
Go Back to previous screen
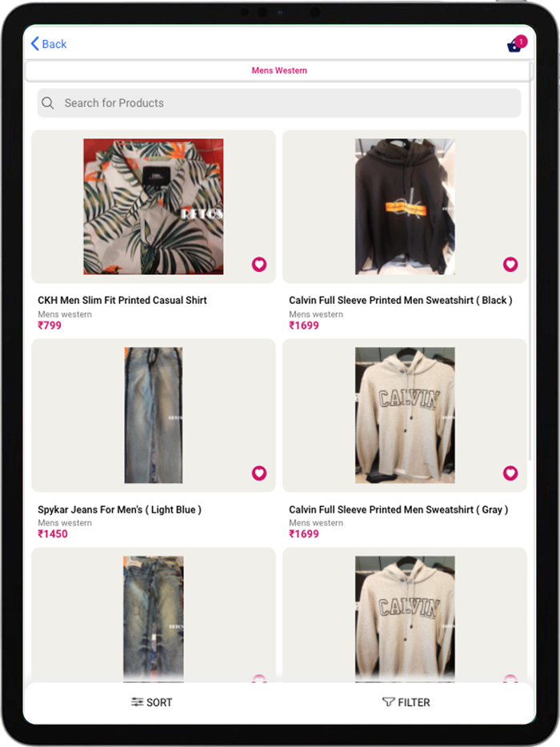coord(49,44)
